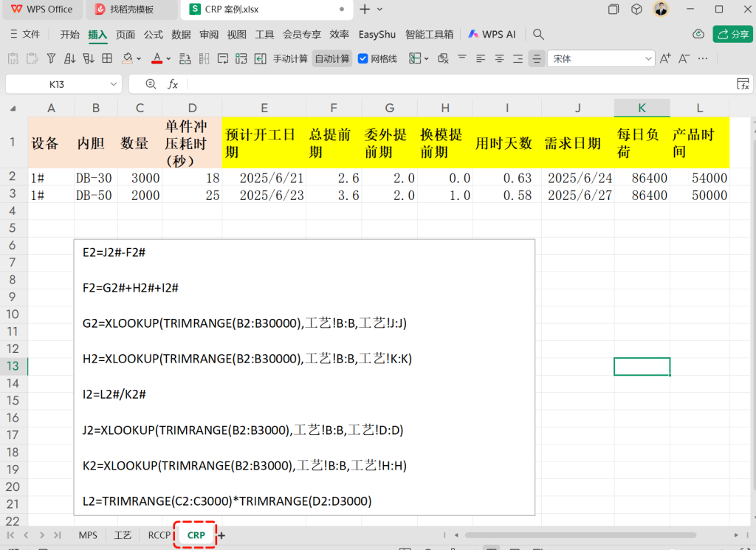Click the merge cells rows icon
This screenshot has height=550, width=756.
point(241,59)
